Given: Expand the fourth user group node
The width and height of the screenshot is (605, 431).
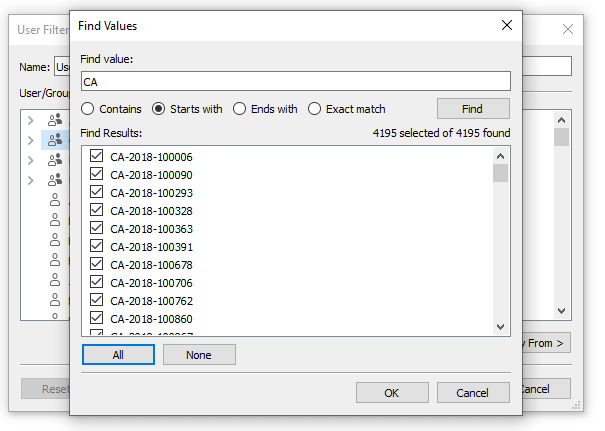Looking at the screenshot, I should point(31,180).
